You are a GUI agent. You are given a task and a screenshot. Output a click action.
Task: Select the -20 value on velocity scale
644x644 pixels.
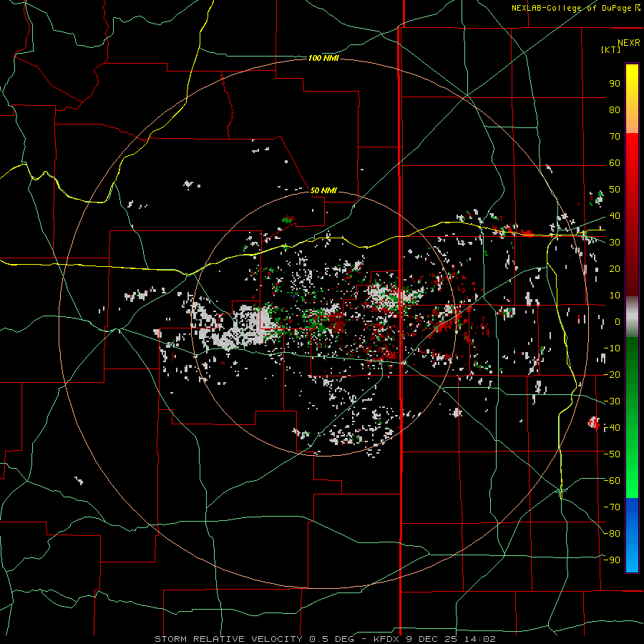(x=612, y=374)
